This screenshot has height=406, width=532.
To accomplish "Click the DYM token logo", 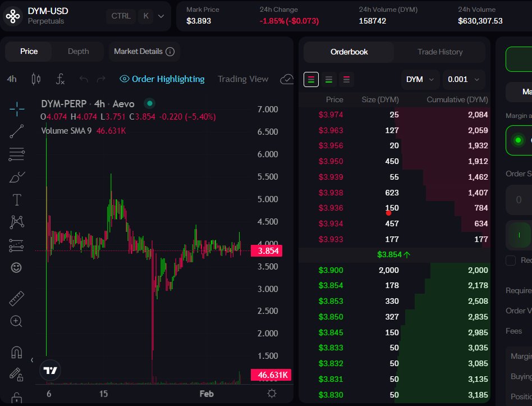I will click(13, 16).
